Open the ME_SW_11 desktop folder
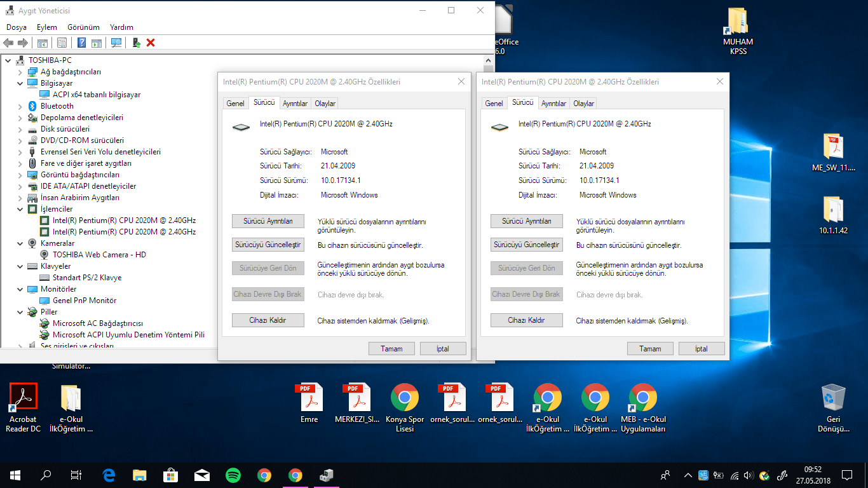 (x=833, y=153)
